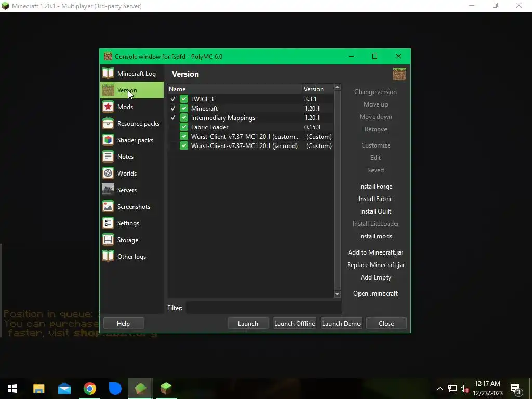The height and width of the screenshot is (399, 532).
Task: Switch to the Notes tab label
Action: (125, 156)
